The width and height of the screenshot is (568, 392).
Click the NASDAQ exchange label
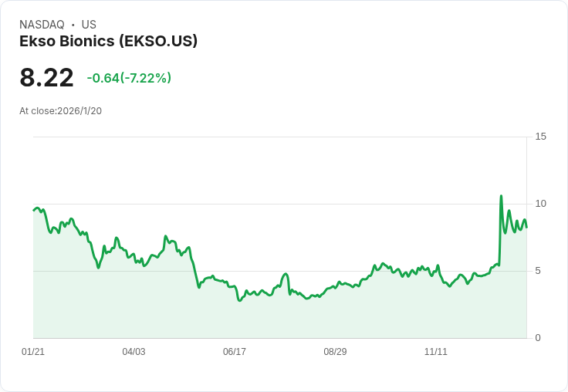pos(42,25)
